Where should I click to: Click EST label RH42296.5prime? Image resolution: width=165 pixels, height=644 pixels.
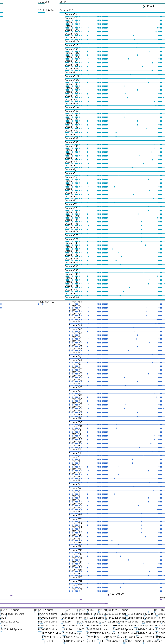pyautogui.click(x=123, y=629)
